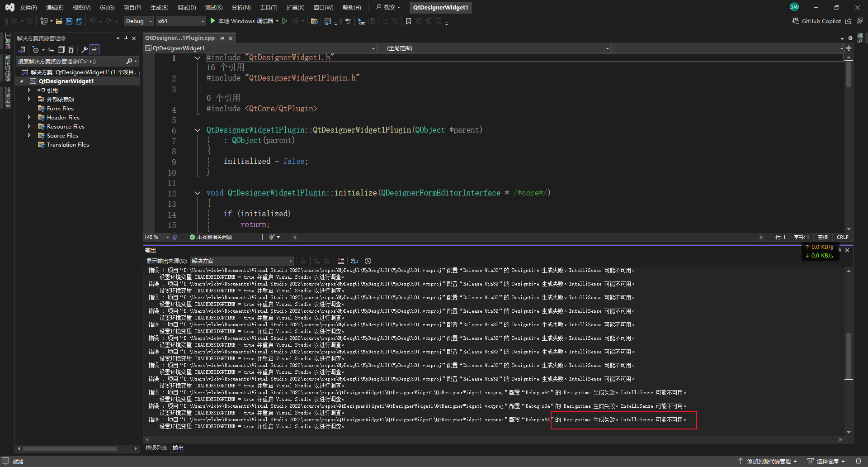Save the current file with Save icon
This screenshot has width=868, height=467.
point(69,21)
